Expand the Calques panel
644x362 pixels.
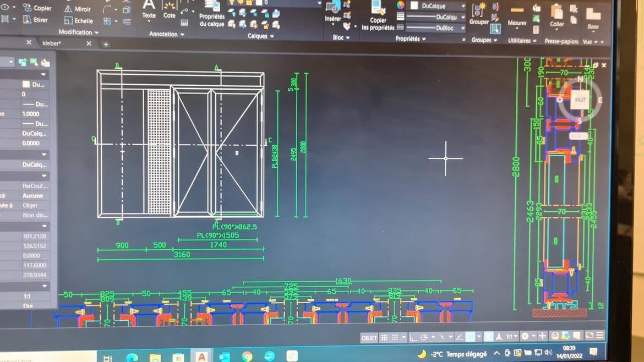tap(261, 36)
